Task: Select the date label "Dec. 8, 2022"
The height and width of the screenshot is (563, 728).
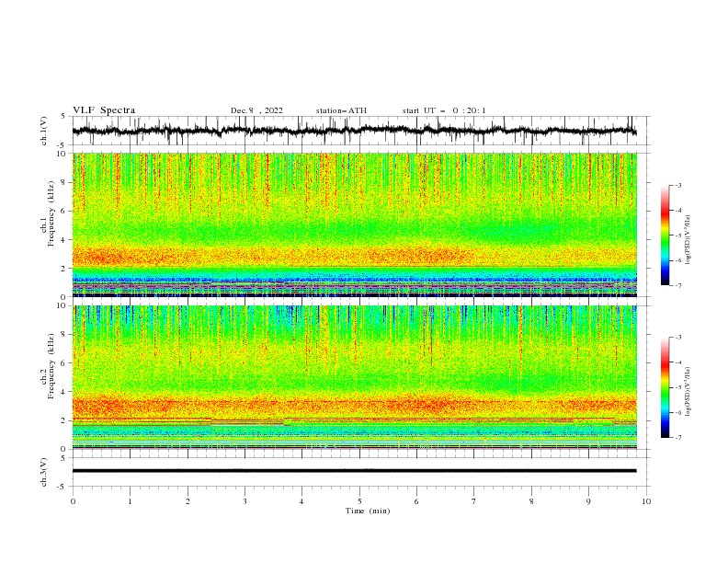Action: [x=256, y=110]
